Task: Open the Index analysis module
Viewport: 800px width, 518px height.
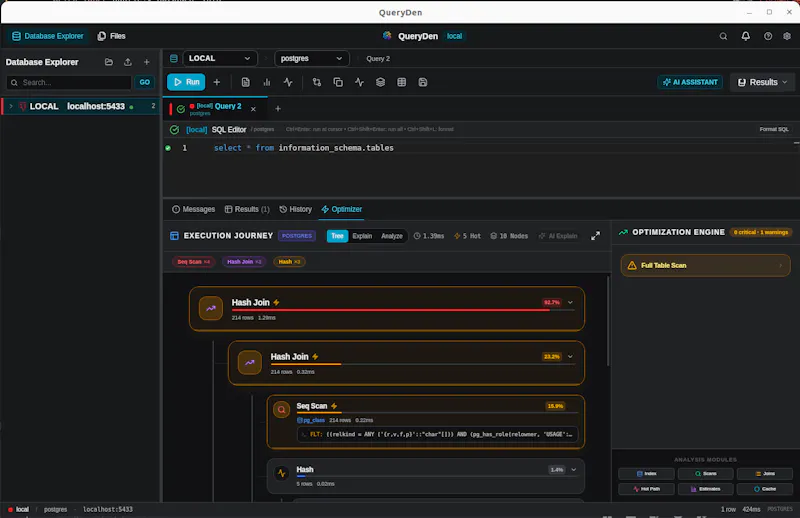Action: [x=647, y=474]
